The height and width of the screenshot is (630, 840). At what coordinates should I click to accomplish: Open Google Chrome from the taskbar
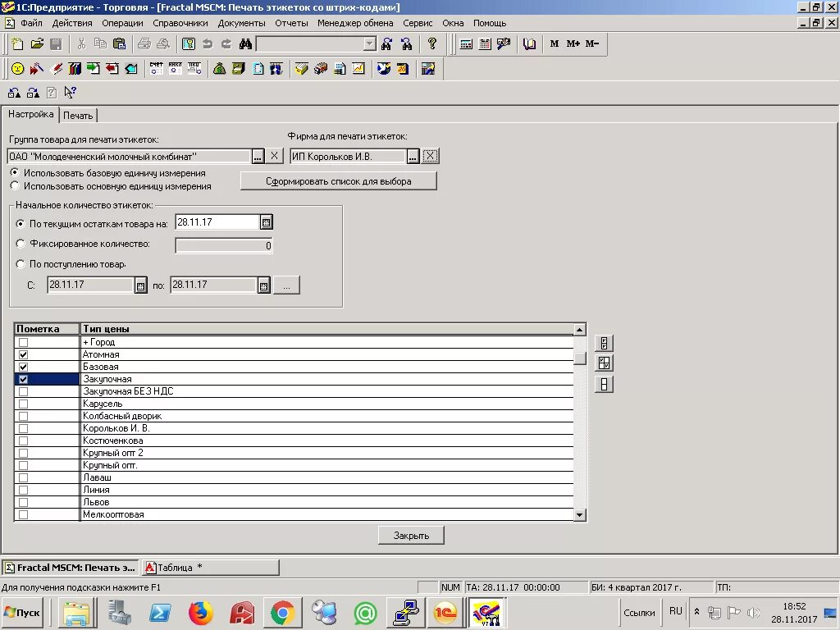(282, 613)
